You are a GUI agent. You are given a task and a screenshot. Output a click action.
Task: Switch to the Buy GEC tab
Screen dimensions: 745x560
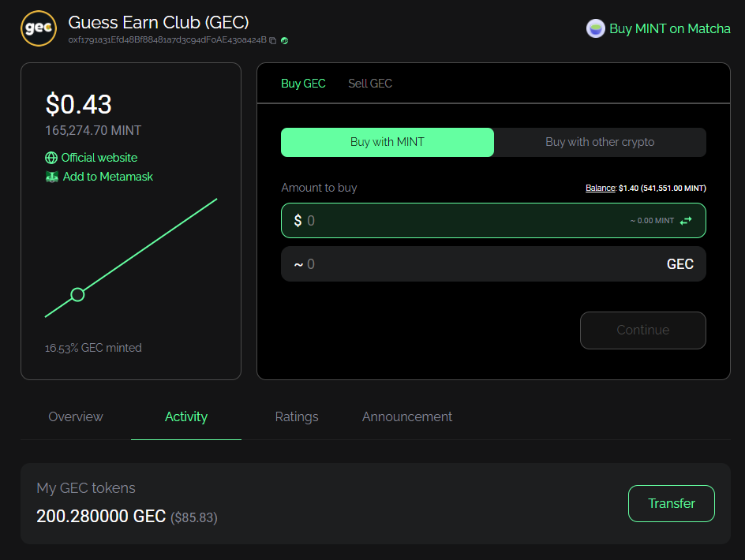(x=303, y=84)
